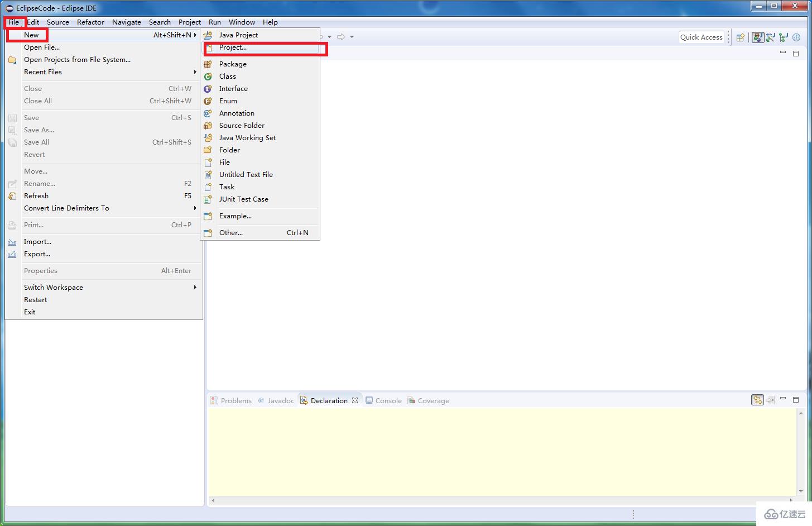Open the Project menu
This screenshot has height=526, width=812.
[x=190, y=22]
